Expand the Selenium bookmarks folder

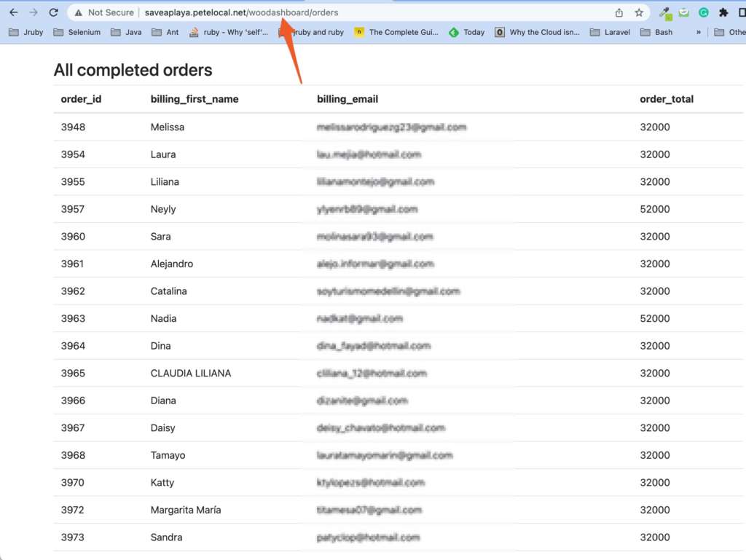click(76, 32)
